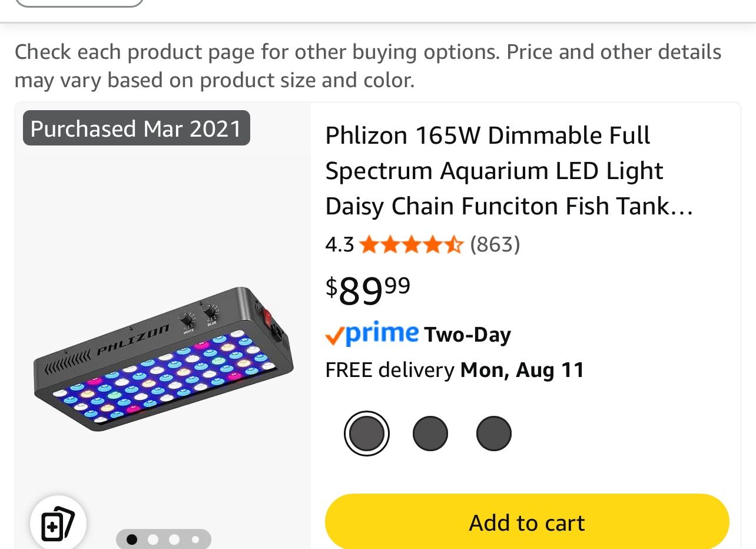Viewport: 756px width, 549px height.
Task: Click the 4.3 rating number
Action: pyautogui.click(x=339, y=244)
